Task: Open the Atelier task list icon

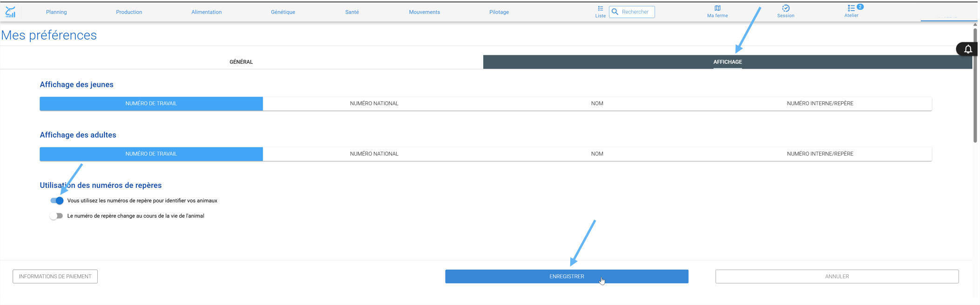Action: (x=852, y=11)
